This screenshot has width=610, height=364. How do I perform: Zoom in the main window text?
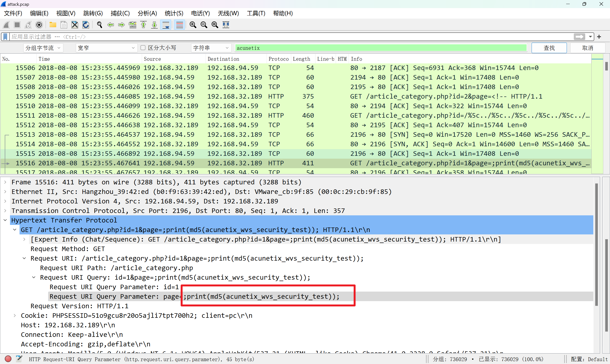tap(193, 25)
